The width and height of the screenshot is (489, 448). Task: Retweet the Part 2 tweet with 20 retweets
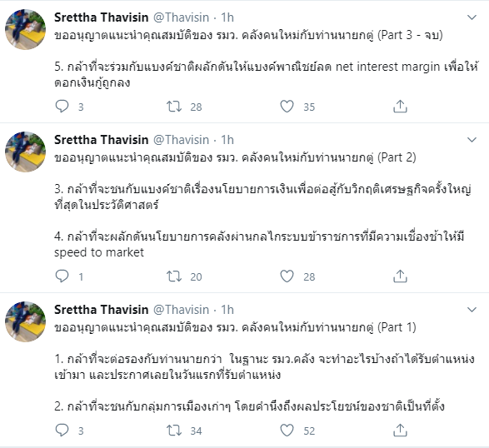tap(174, 276)
